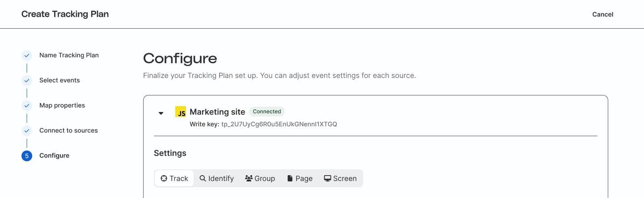This screenshot has height=198, width=644.
Task: Navigate to Connect to sources step
Action: coord(68,130)
